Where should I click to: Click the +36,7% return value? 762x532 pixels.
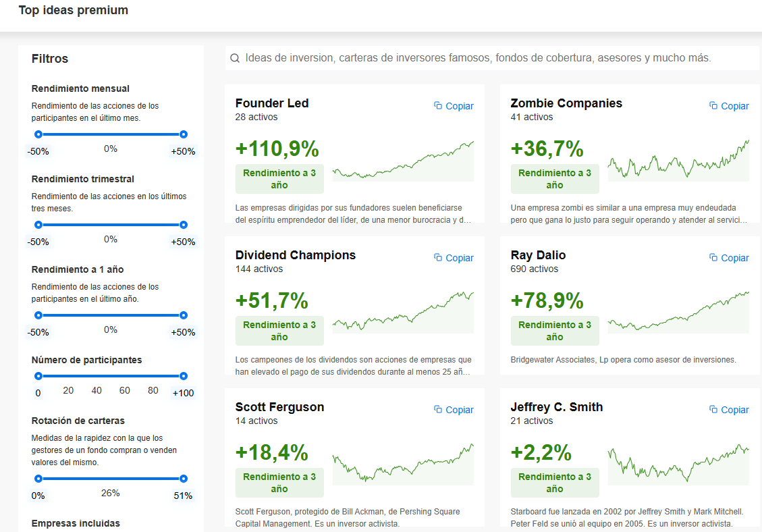pos(547,149)
